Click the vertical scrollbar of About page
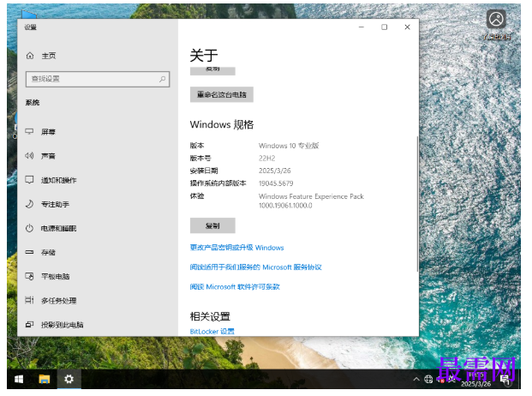This screenshot has height=396, width=532. click(417, 204)
